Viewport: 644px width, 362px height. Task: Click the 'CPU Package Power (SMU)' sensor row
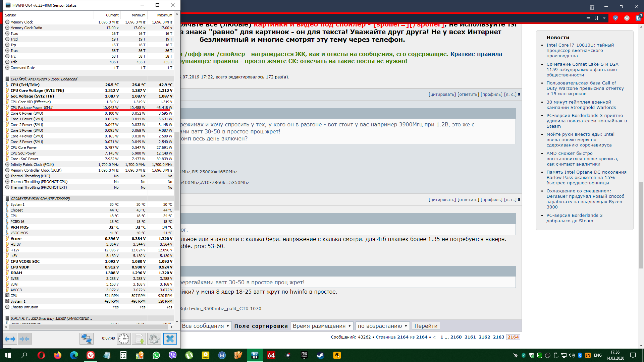[32, 108]
